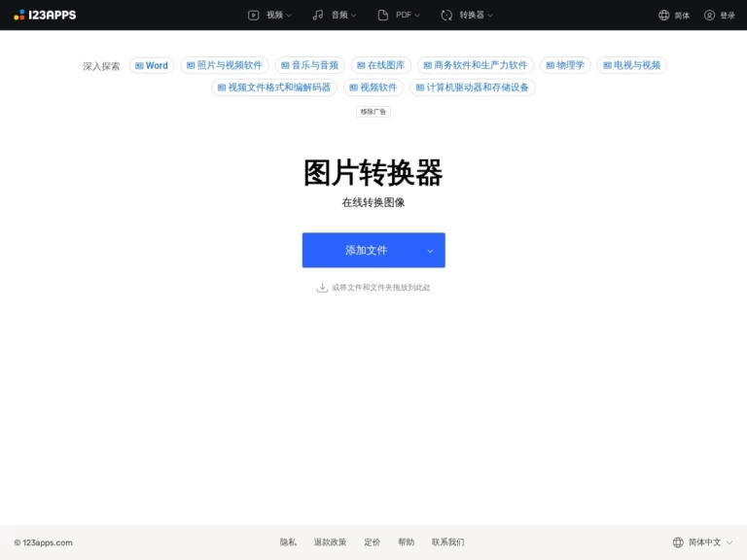Expand the 视频 menu chevron

click(x=289, y=16)
